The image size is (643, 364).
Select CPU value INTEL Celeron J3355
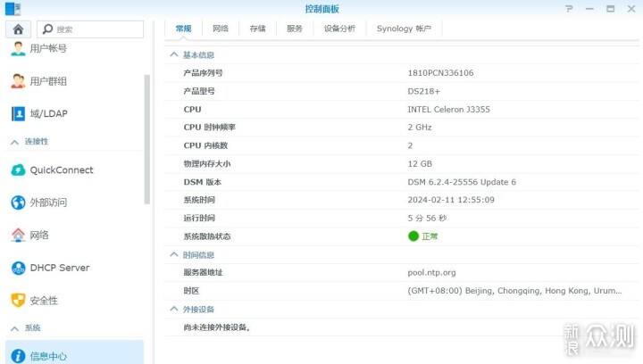click(x=449, y=110)
